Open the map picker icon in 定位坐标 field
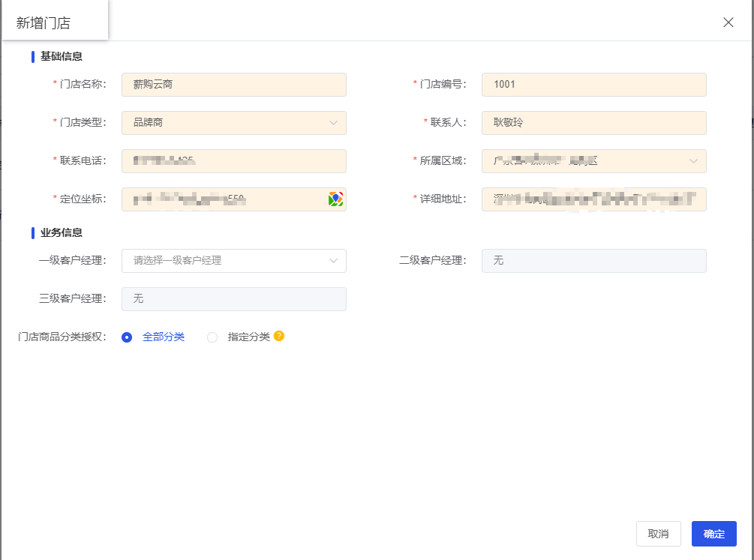The height and width of the screenshot is (560, 754). point(336,199)
